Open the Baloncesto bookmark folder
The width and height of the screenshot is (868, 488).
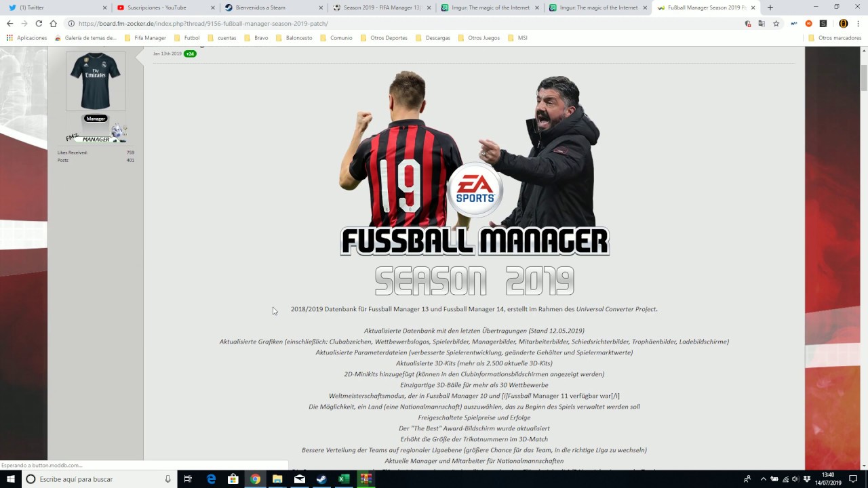point(294,38)
